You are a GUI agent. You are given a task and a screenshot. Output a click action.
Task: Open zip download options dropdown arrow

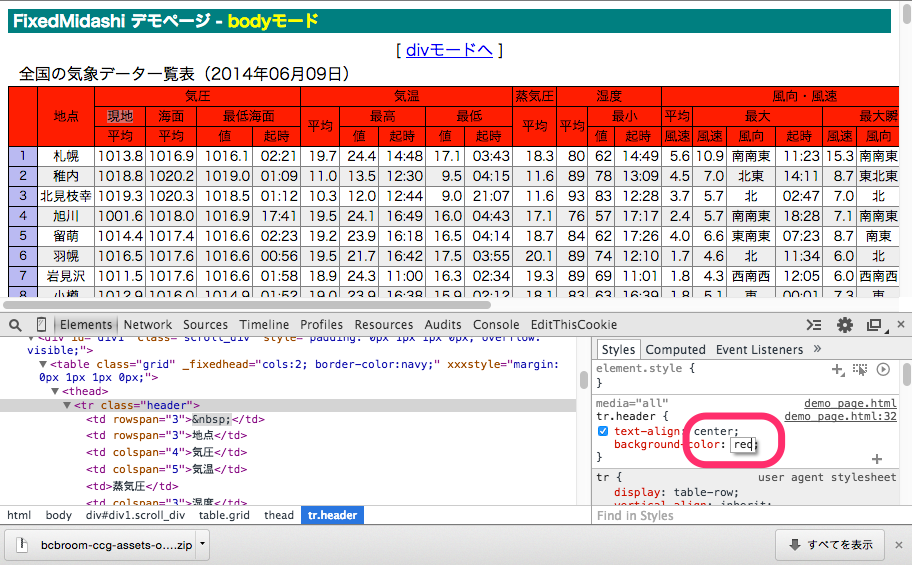click(x=202, y=545)
